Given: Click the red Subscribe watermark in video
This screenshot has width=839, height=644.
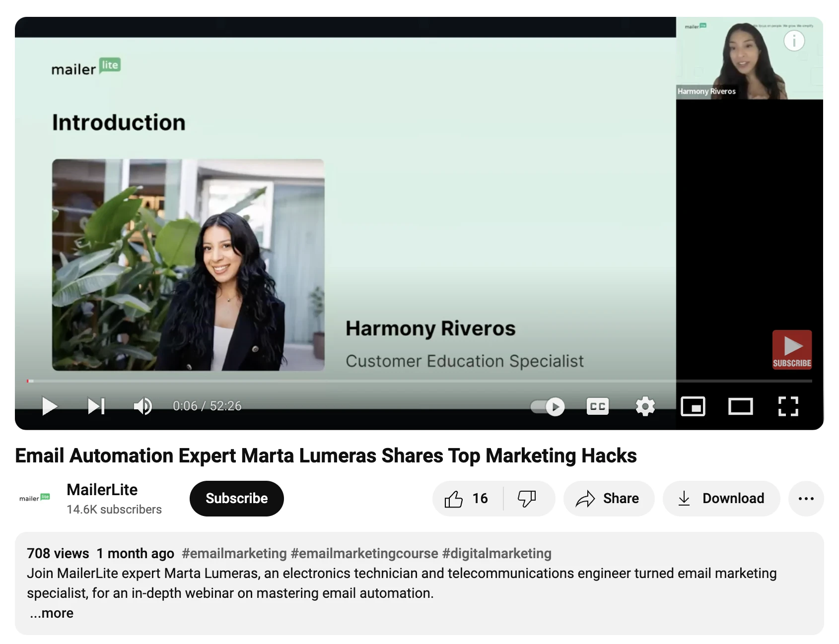Looking at the screenshot, I should pyautogui.click(x=792, y=350).
